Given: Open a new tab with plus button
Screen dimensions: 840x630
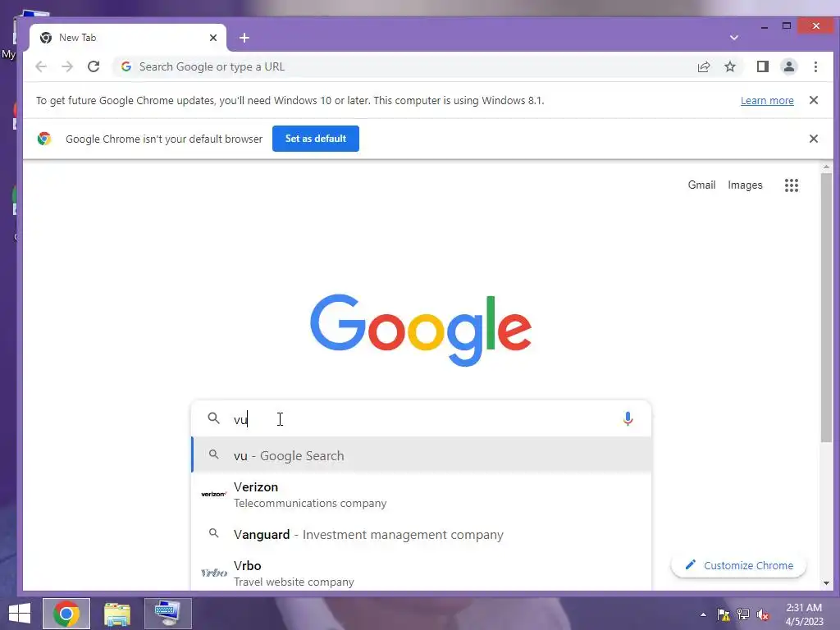Looking at the screenshot, I should pos(244,38).
